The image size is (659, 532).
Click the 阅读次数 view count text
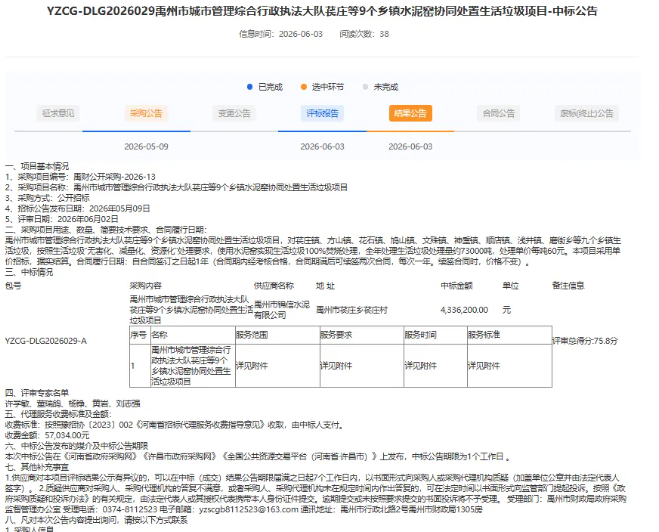[364, 34]
